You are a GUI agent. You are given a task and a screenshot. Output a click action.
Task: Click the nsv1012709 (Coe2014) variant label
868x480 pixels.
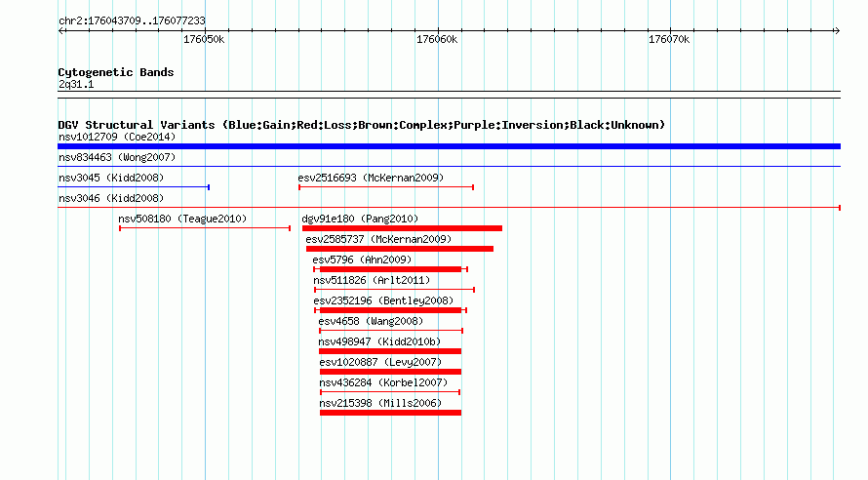117,137
